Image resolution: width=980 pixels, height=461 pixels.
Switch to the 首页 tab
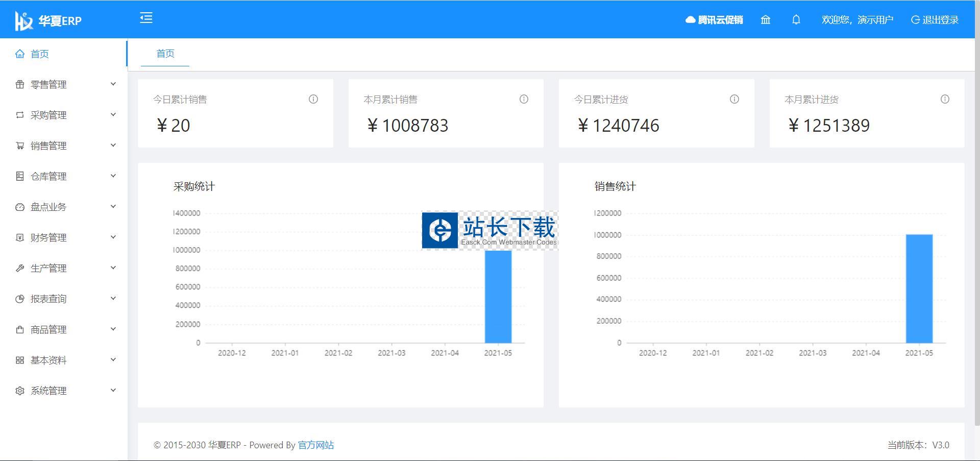coord(165,54)
